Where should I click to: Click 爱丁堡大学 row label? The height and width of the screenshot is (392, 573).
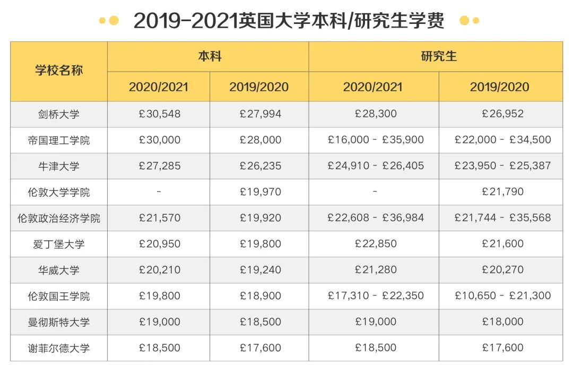(59, 244)
